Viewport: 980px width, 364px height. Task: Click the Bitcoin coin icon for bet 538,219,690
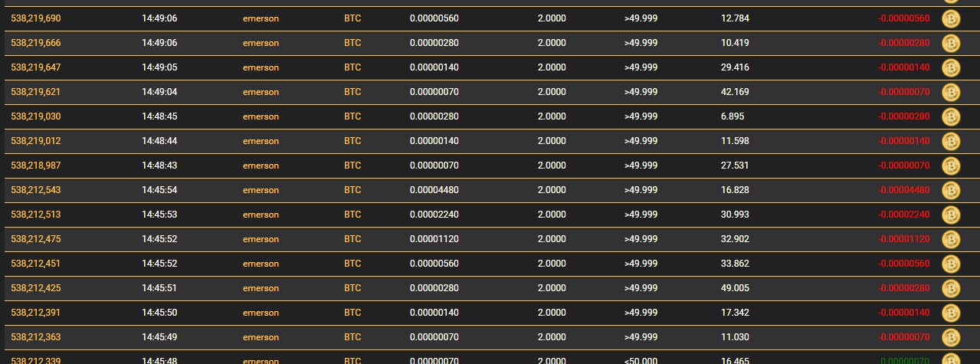point(950,18)
